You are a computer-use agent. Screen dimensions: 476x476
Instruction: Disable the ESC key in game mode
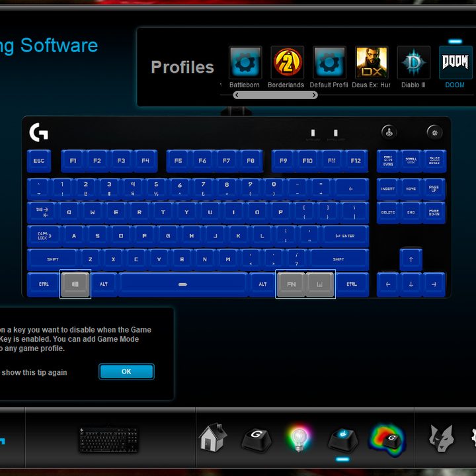click(x=39, y=161)
